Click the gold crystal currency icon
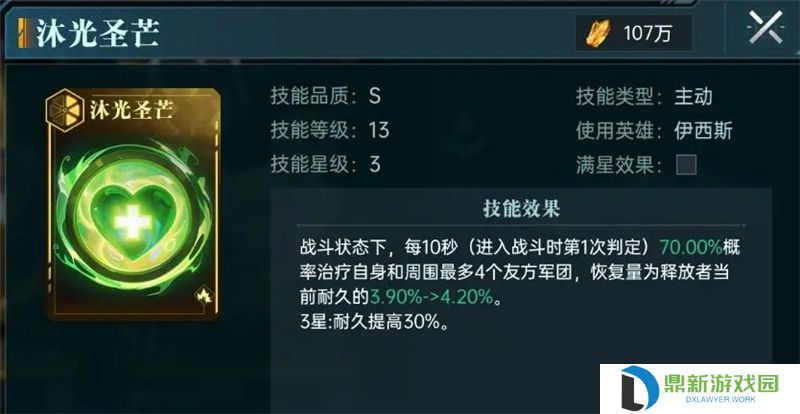 tap(595, 34)
